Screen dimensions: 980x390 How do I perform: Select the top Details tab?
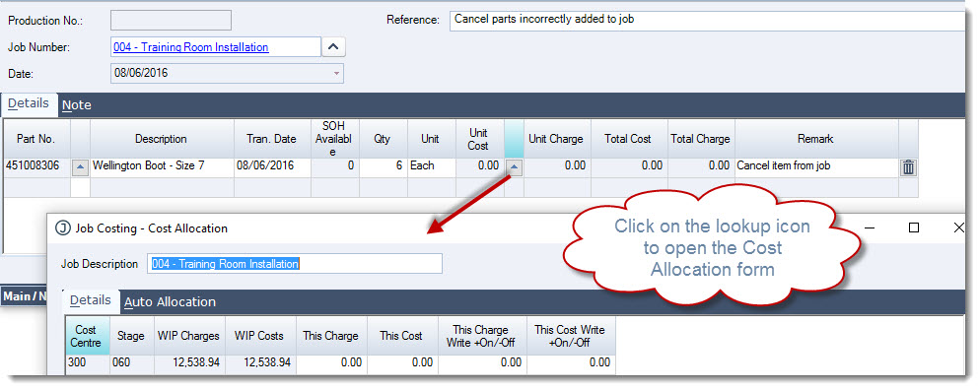[x=29, y=103]
